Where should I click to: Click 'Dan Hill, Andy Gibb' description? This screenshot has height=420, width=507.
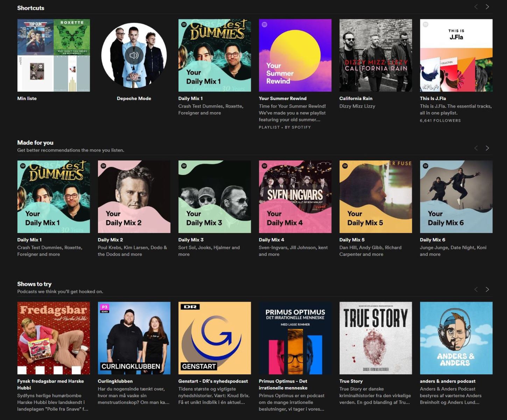click(370, 251)
